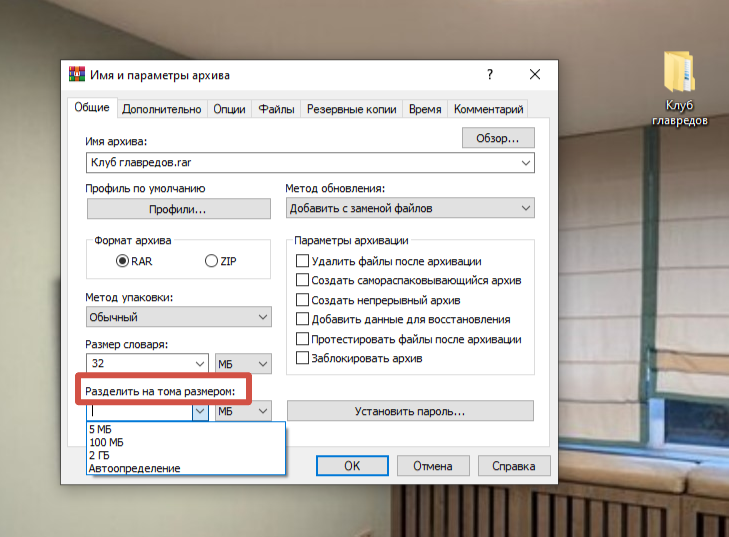729x537 pixels.
Task: Click the Обзор... browse button
Action: click(x=498, y=138)
